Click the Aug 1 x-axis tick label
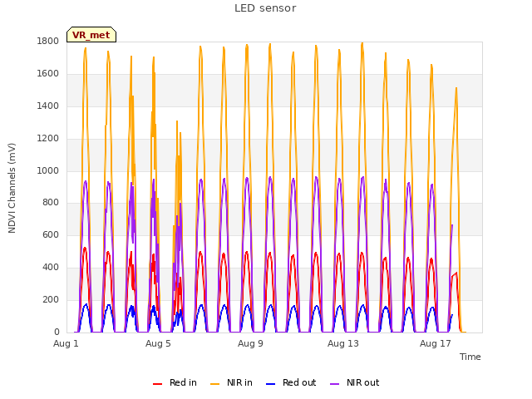The height and width of the screenshot is (399, 532). click(x=66, y=343)
